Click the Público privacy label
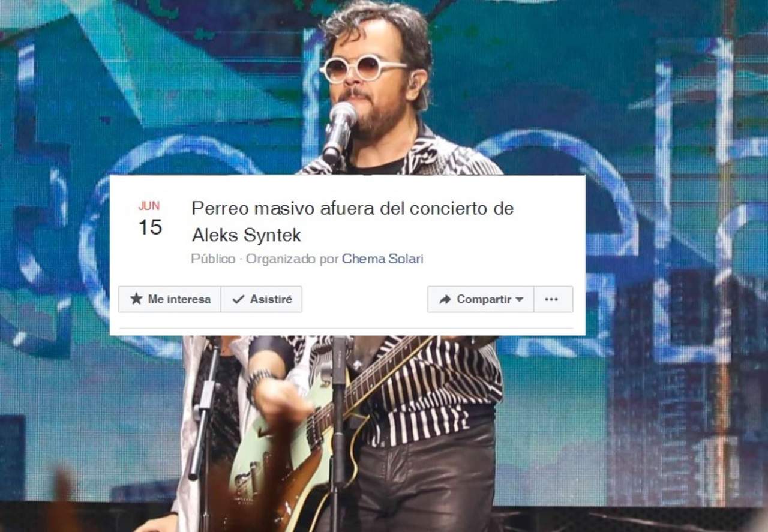This screenshot has width=768, height=532. pyautogui.click(x=213, y=259)
